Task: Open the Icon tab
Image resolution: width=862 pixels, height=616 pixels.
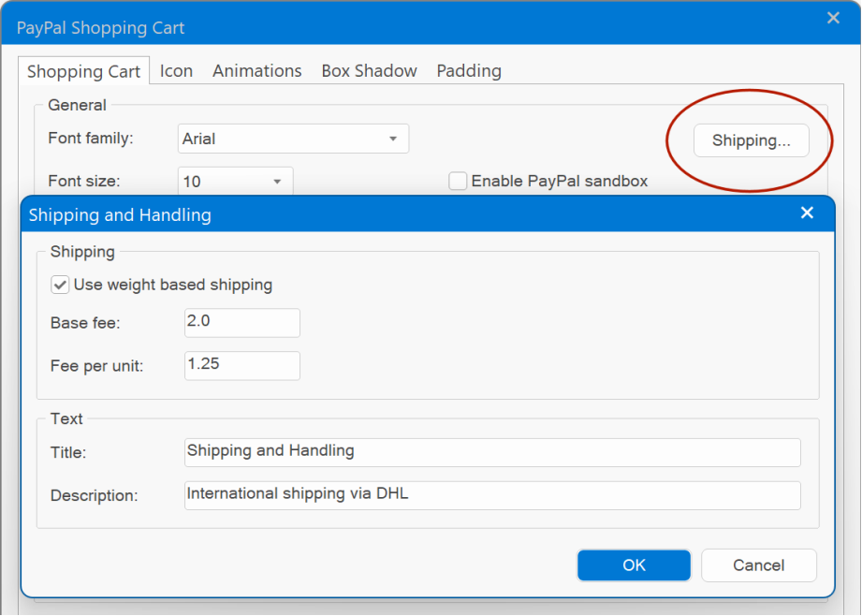Action: 176,71
